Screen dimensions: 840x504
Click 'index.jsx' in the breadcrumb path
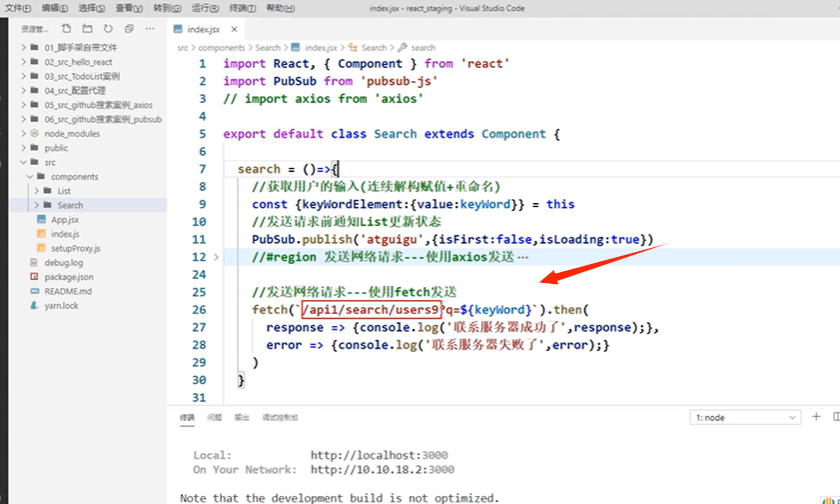(x=321, y=48)
